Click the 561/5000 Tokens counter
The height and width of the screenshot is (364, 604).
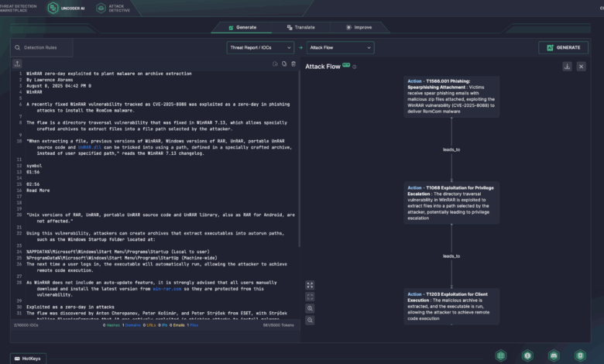pos(279,325)
